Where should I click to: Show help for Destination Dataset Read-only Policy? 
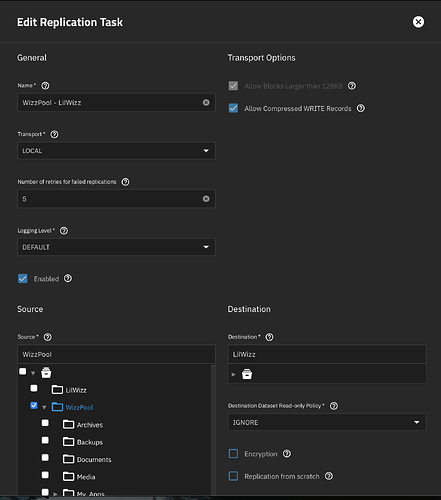(x=334, y=406)
